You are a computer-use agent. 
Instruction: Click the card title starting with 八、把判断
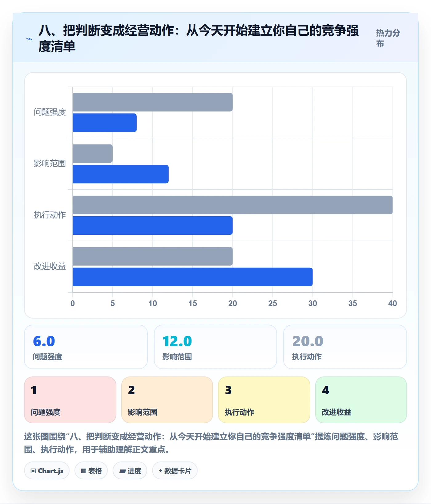[x=199, y=39]
